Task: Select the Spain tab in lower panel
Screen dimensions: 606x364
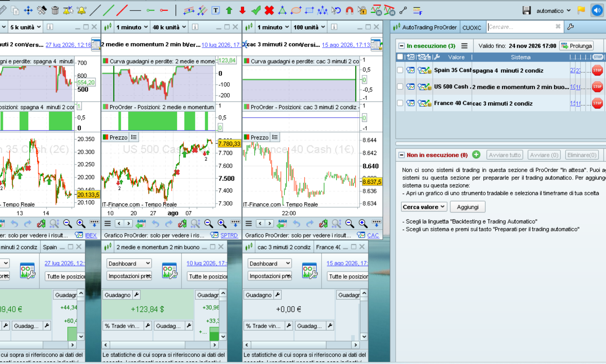Action: click(x=50, y=247)
